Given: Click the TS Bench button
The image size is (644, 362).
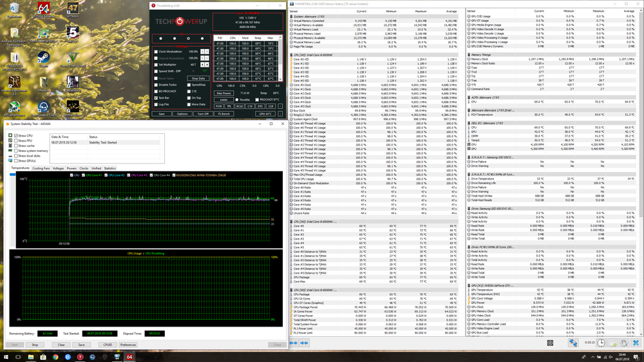Looking at the screenshot, I should pos(223,113).
